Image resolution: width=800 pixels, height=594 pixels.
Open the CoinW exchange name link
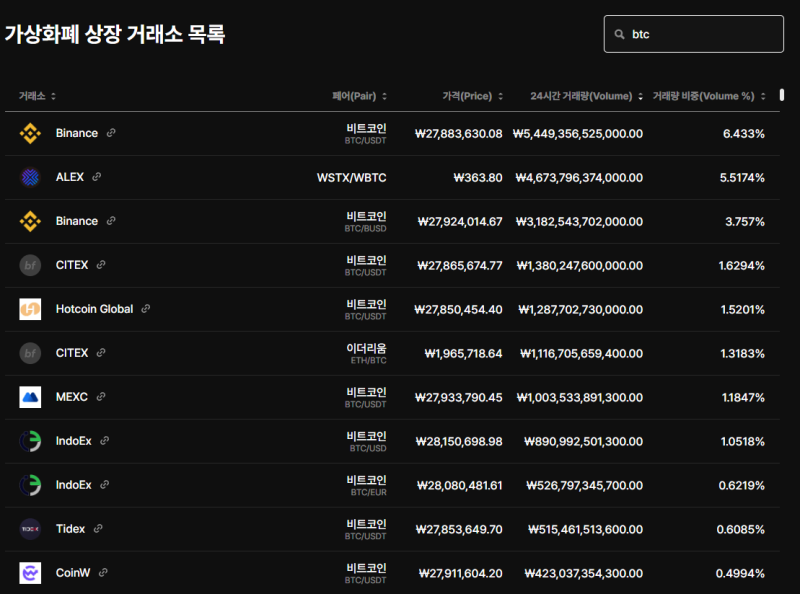coord(73,573)
